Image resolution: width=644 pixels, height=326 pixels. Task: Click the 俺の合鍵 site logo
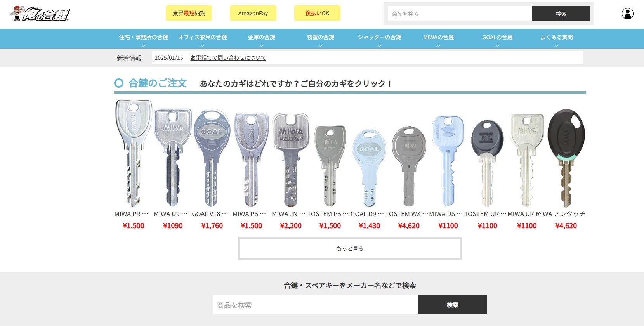coord(40,14)
